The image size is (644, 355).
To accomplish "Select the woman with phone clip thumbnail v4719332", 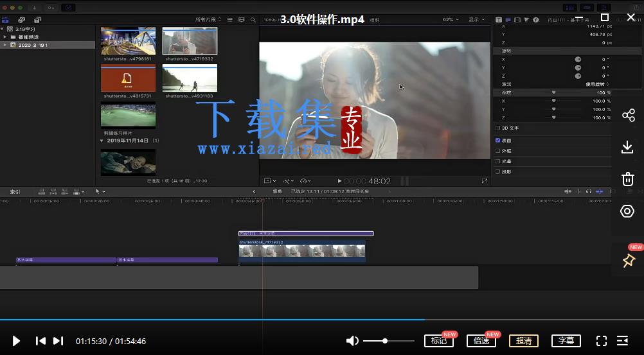I will pyautogui.click(x=190, y=41).
